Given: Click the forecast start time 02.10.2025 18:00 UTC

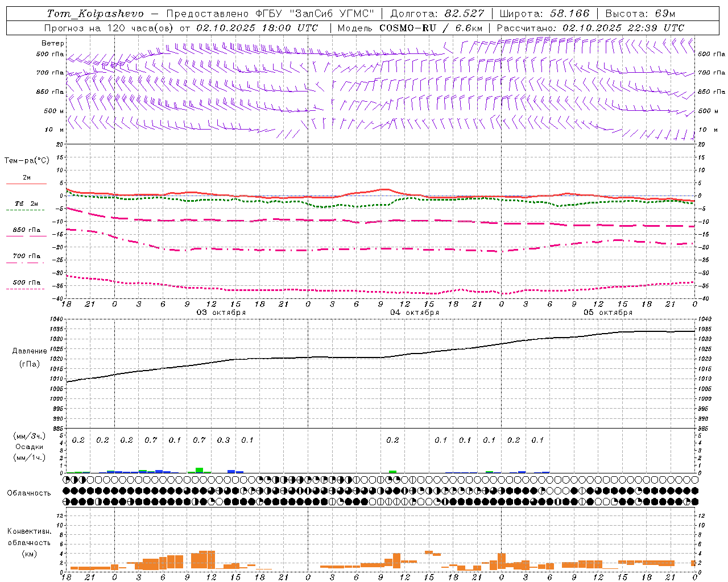Looking at the screenshot, I should (257, 28).
